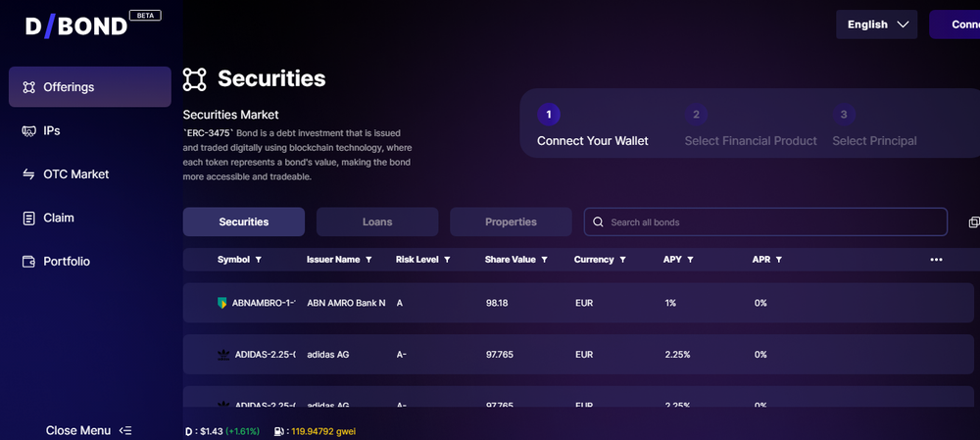This screenshot has height=440, width=980.
Task: Click the copy icon beside search bar
Action: (x=974, y=221)
